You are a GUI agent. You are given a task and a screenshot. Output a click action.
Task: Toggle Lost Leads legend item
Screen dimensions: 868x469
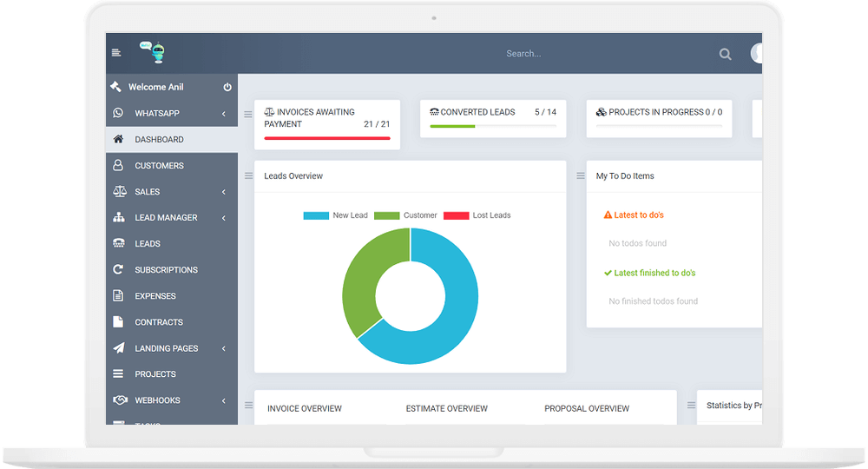477,215
